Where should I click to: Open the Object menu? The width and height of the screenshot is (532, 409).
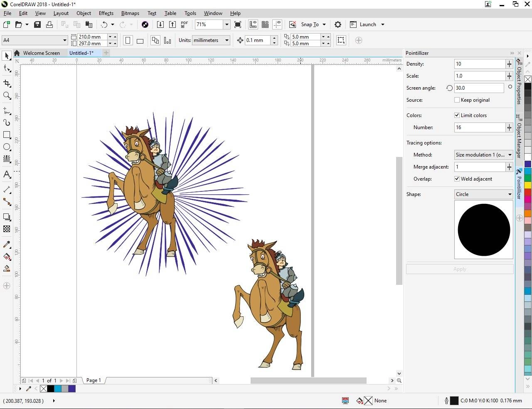(x=84, y=13)
